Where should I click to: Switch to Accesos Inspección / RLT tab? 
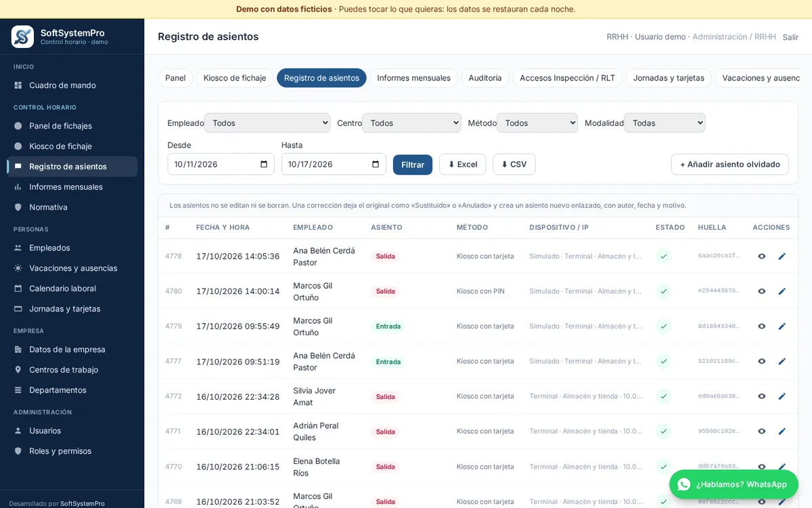[567, 78]
